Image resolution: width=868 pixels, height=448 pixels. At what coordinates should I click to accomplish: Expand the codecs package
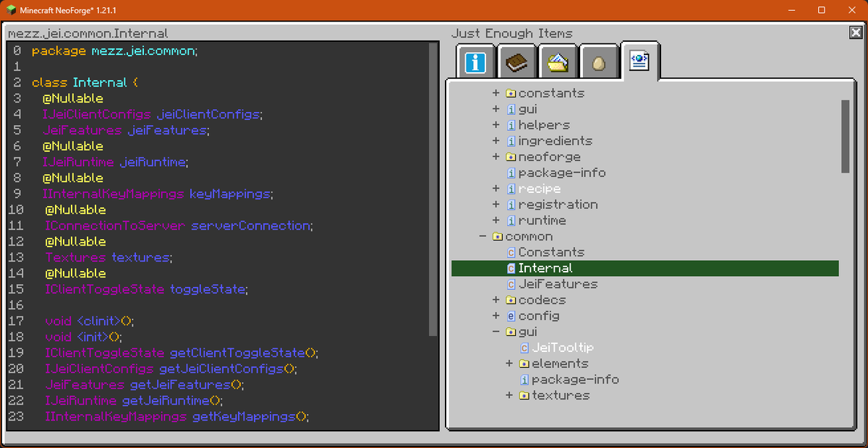[x=496, y=300]
